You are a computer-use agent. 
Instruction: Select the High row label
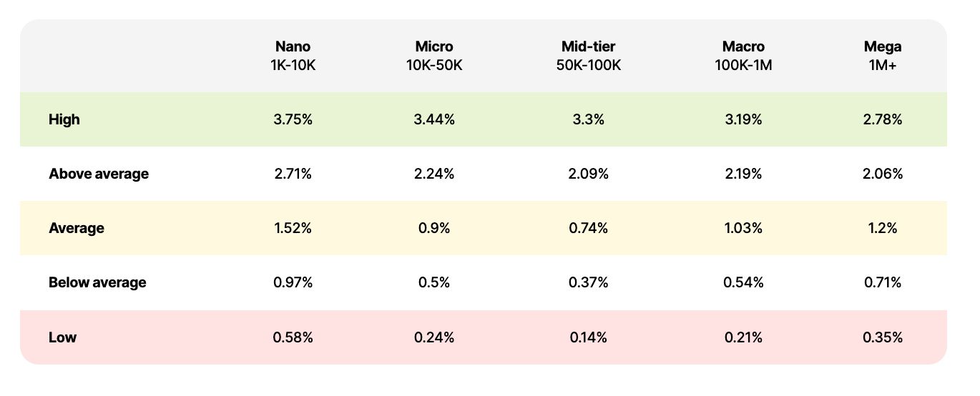click(x=64, y=120)
